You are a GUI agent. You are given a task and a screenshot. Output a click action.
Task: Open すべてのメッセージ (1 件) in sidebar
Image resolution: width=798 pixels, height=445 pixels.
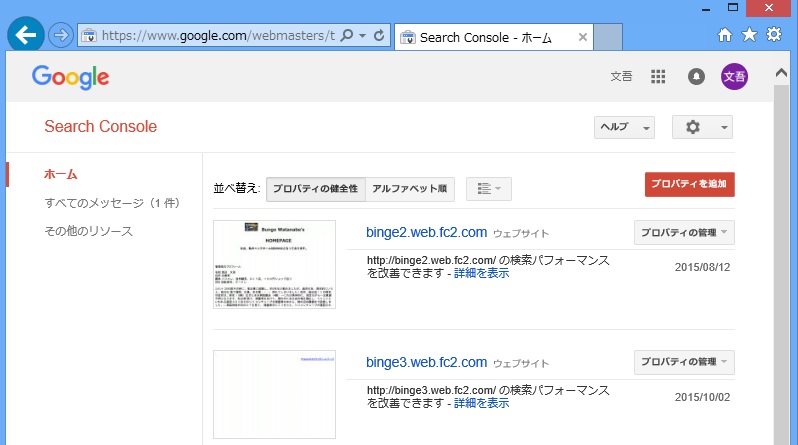tap(112, 203)
